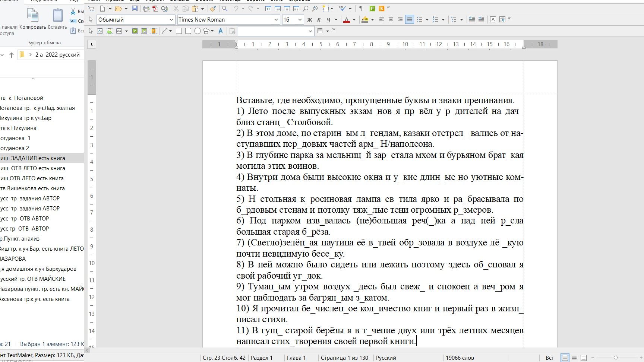Select 'Аксенова тр.к уч. есть книга' file
This screenshot has width=644, height=362.
click(x=35, y=299)
